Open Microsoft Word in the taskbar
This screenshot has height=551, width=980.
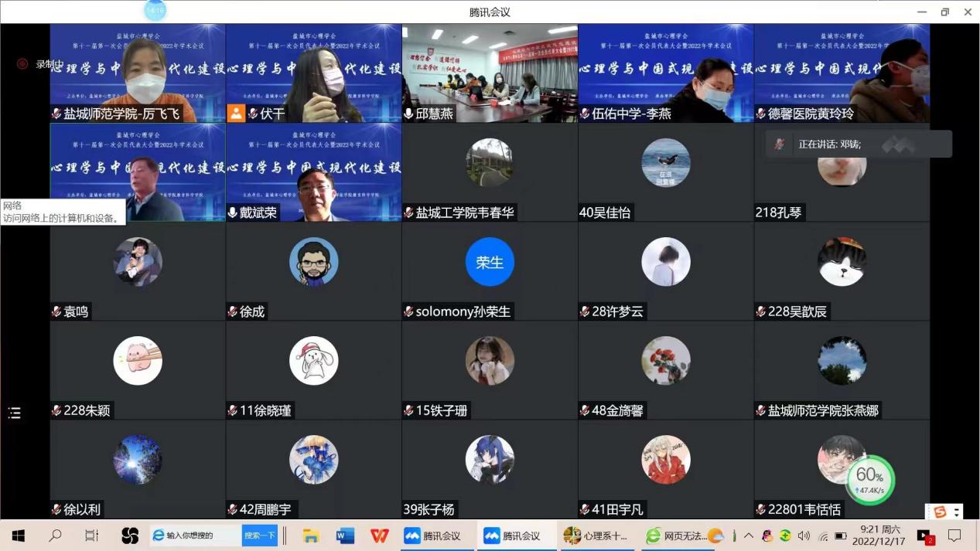[345, 536]
